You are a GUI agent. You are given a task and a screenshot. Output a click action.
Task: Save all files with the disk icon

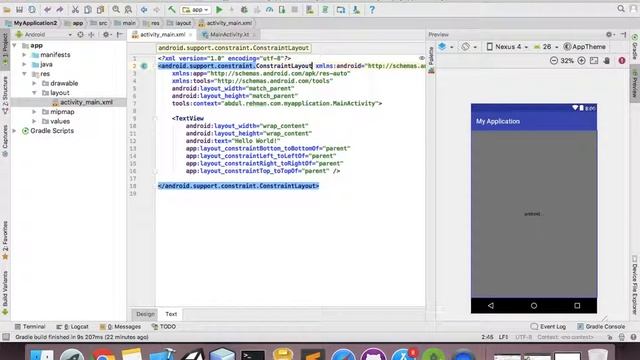(x=19, y=9)
